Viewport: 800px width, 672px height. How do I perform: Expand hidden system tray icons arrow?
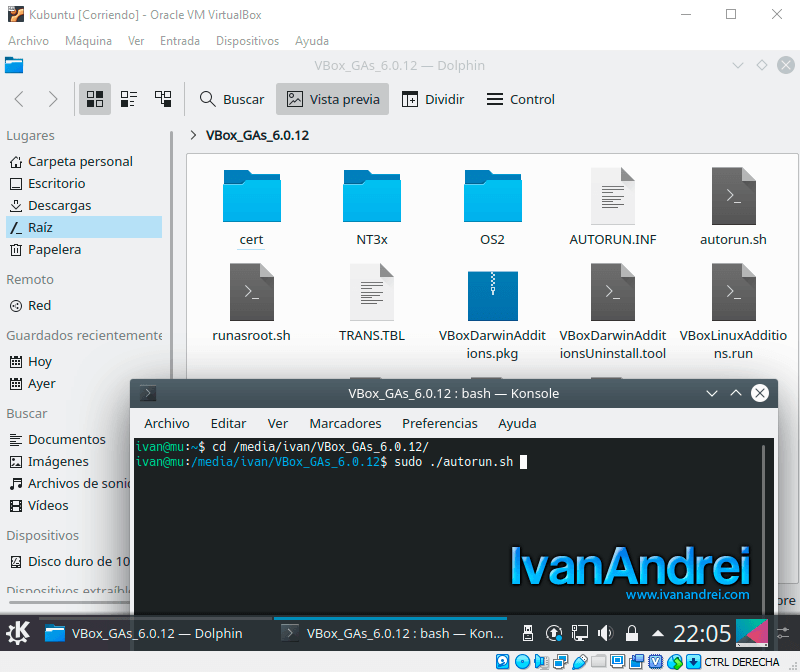pyautogui.click(x=658, y=633)
